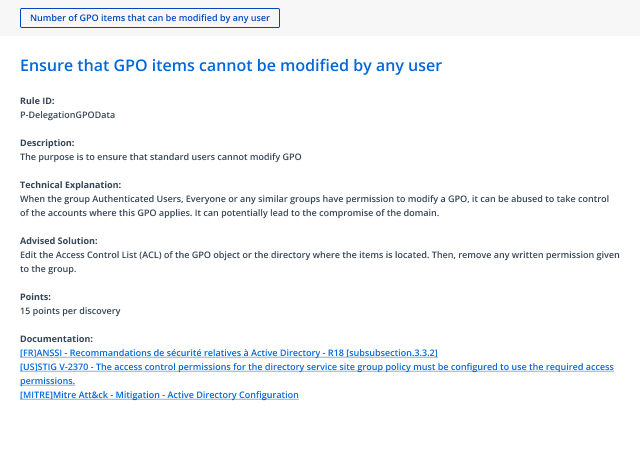Click the 'Technical Explanation:' label

coord(71,185)
